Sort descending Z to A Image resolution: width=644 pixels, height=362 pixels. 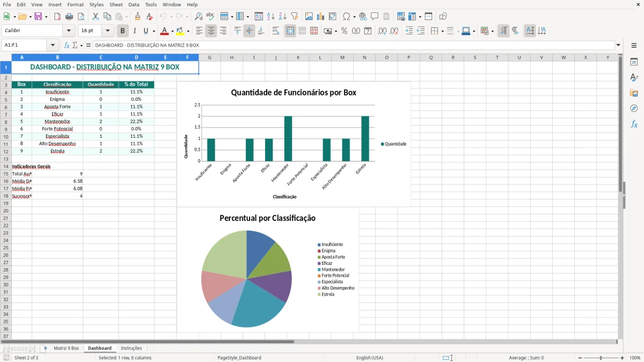pos(282,17)
